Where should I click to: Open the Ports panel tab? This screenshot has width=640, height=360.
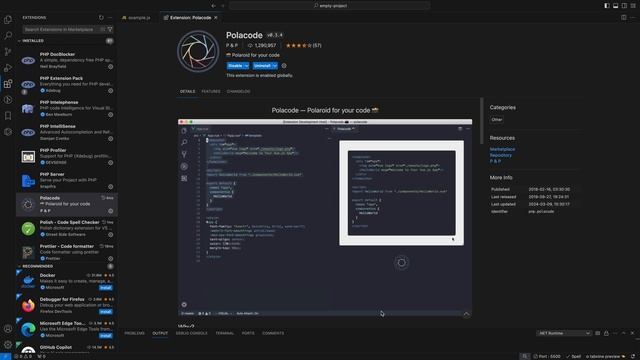tap(248, 333)
